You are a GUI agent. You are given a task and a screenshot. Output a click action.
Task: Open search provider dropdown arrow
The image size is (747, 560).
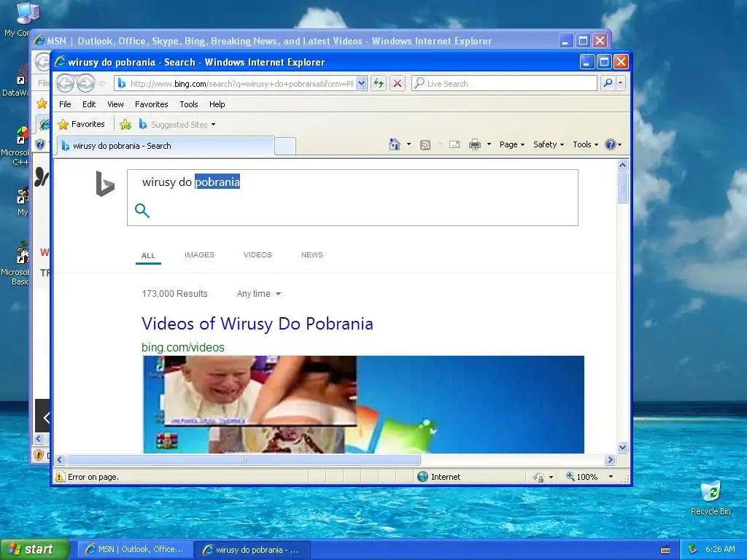tap(620, 83)
